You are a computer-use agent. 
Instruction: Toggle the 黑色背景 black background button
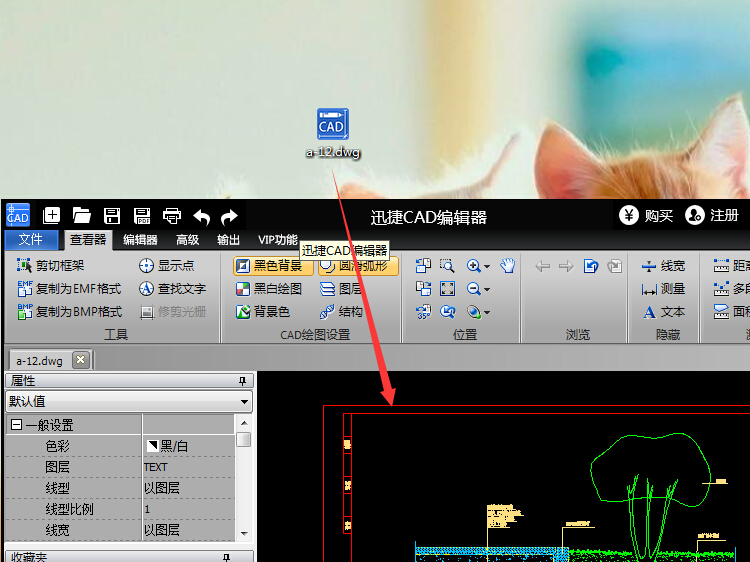pyautogui.click(x=273, y=265)
